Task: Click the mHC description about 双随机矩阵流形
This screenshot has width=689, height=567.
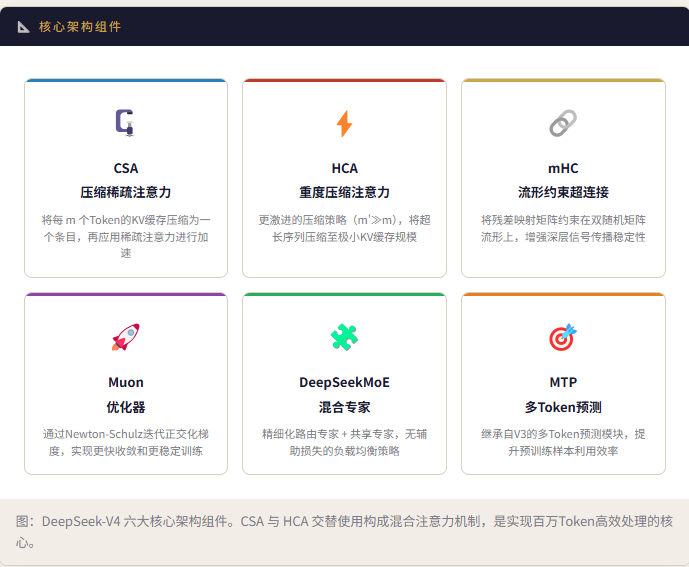Action: click(563, 228)
